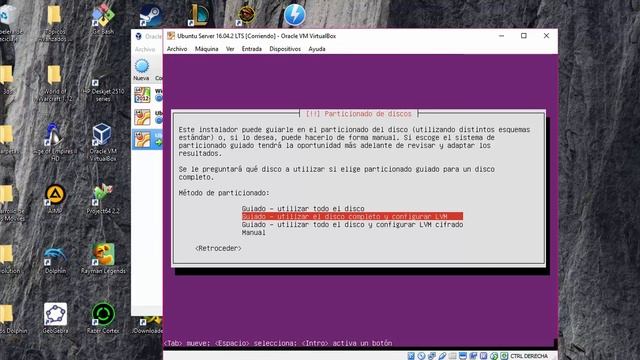Click the display status icon
The width and height of the screenshot is (640, 360).
click(x=463, y=356)
